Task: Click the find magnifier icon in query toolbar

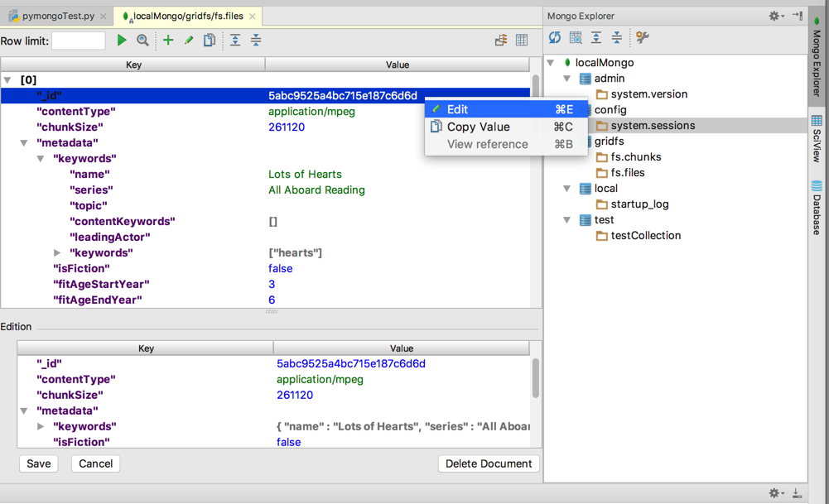Action: (x=142, y=40)
